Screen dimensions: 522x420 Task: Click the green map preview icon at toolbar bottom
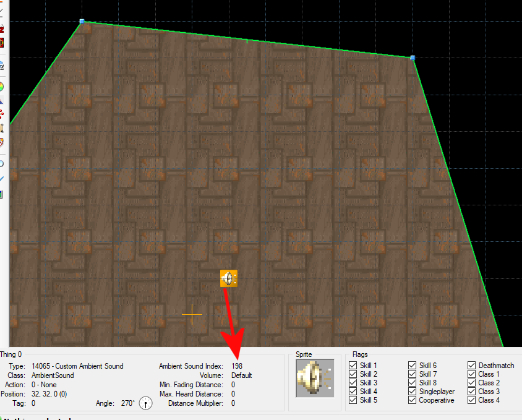point(3,194)
